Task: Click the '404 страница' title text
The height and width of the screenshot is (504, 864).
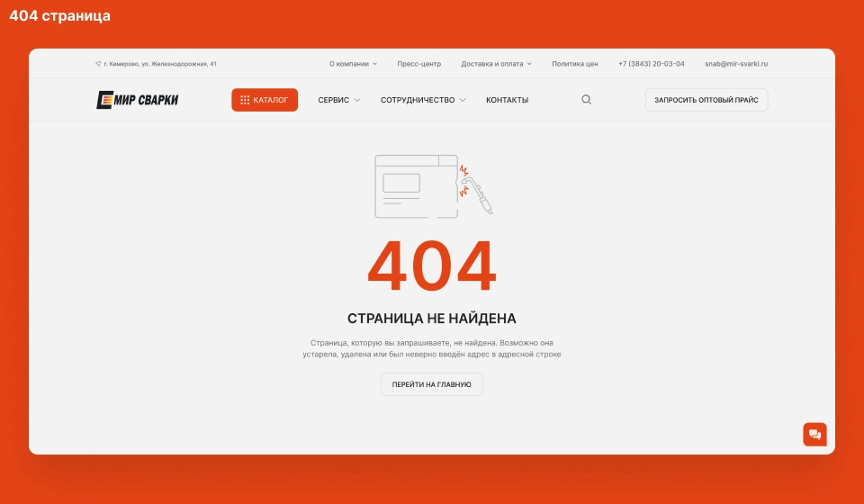Action: 59,16
